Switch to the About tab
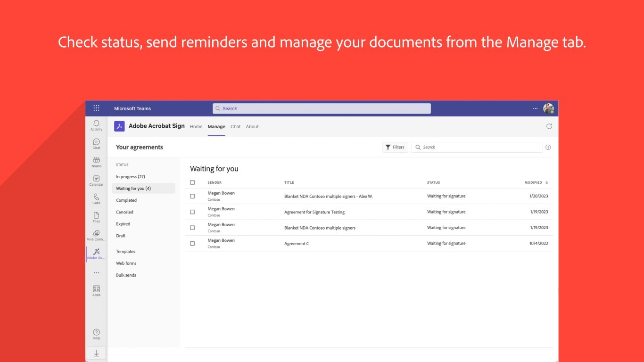The height and width of the screenshot is (362, 644). pos(252,126)
